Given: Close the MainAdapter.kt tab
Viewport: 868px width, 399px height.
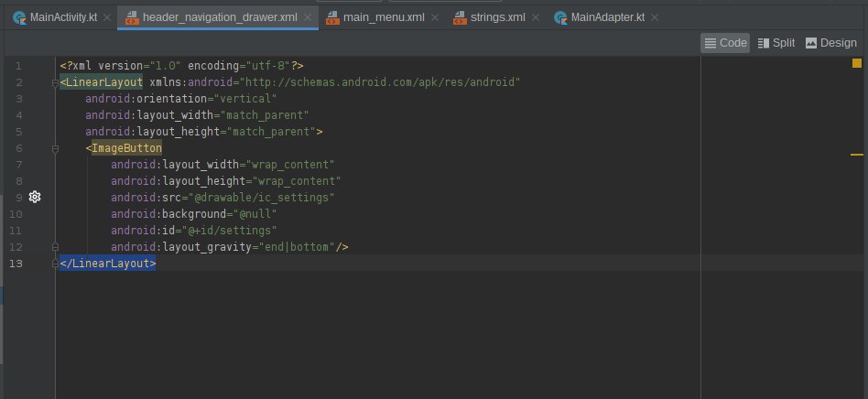Looking at the screenshot, I should 655,17.
